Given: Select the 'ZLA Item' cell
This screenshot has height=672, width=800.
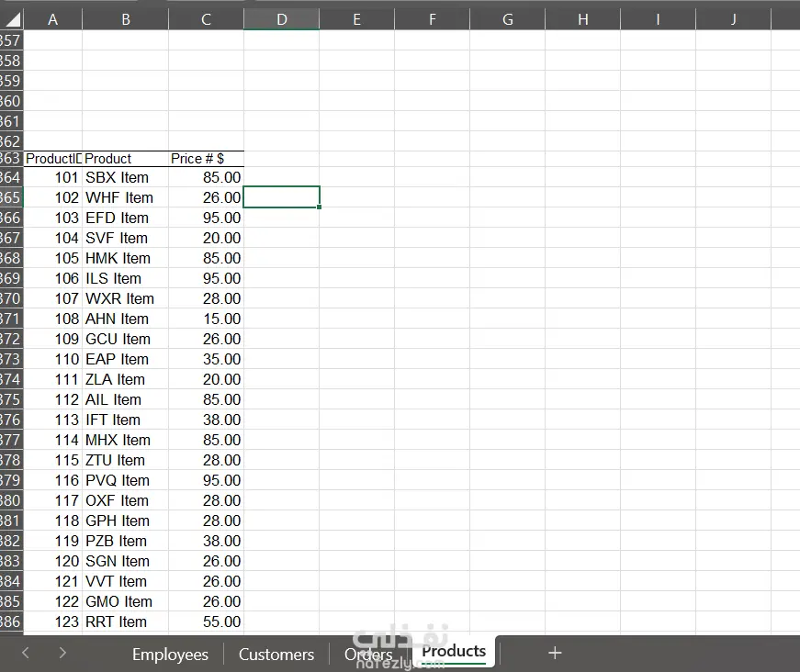Looking at the screenshot, I should pyautogui.click(x=126, y=379).
